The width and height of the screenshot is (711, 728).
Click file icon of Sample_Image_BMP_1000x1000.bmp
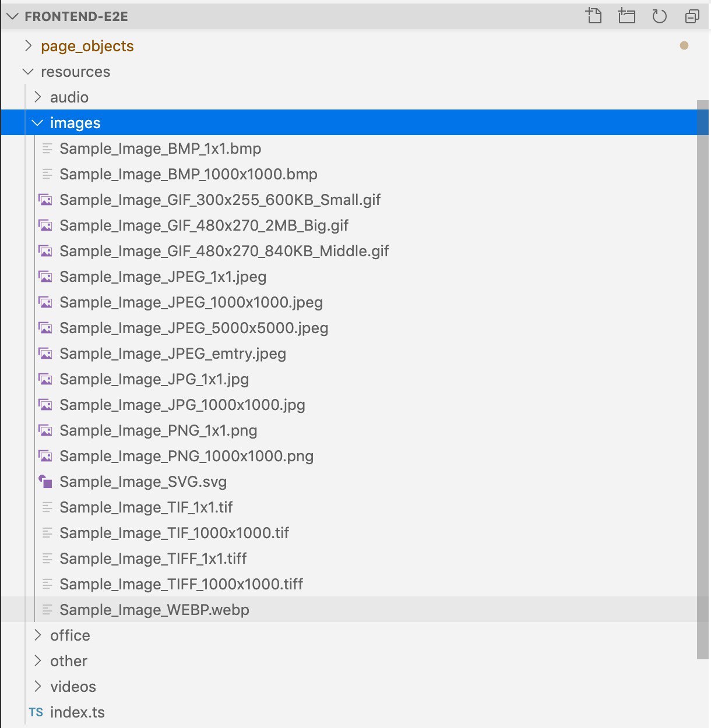(47, 174)
